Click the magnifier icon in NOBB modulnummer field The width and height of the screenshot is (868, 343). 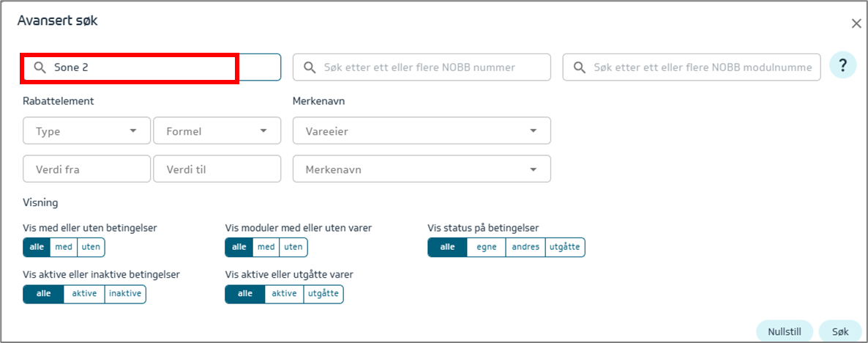pos(579,67)
